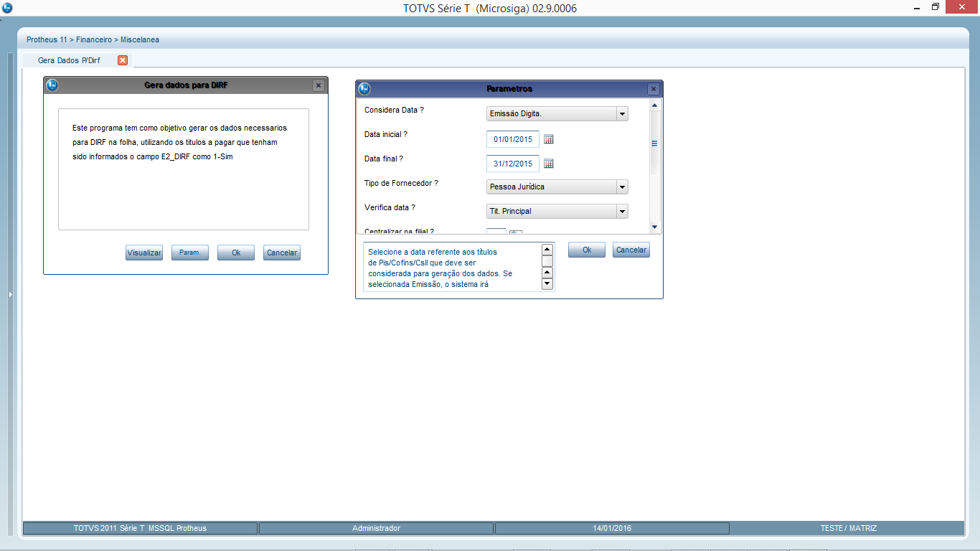Click the Parametros dialog title icon
The height and width of the screenshot is (551, 980).
point(364,89)
